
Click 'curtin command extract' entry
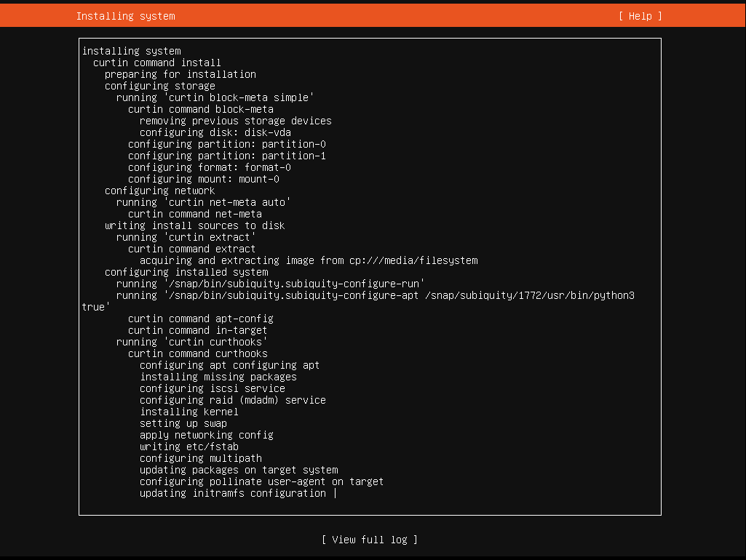point(191,249)
